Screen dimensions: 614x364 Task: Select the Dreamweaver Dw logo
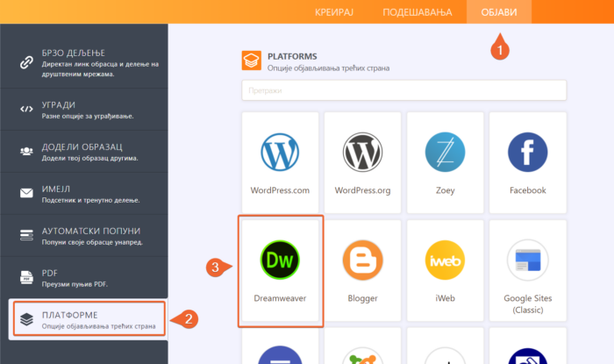280,260
